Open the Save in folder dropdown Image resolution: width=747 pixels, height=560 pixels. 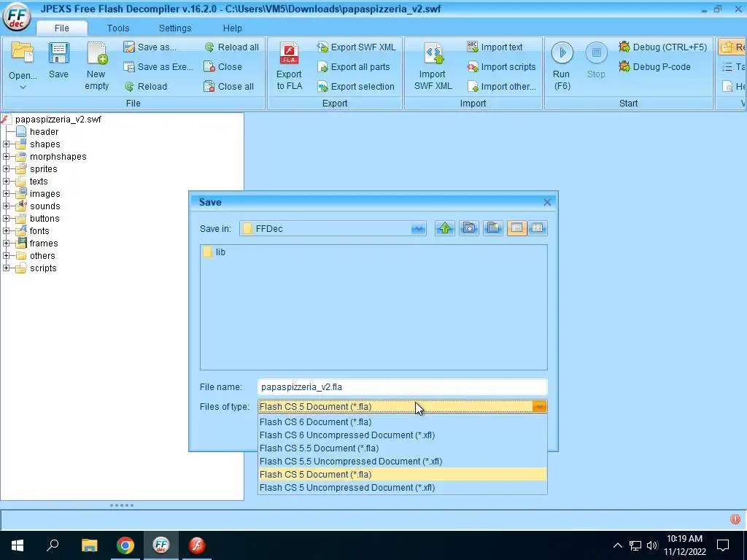(x=418, y=228)
